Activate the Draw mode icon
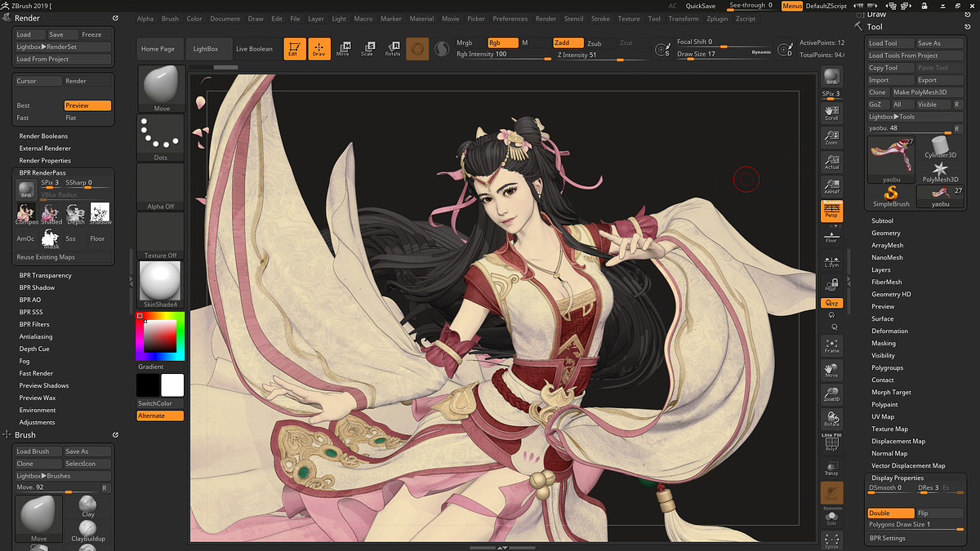 tap(318, 49)
